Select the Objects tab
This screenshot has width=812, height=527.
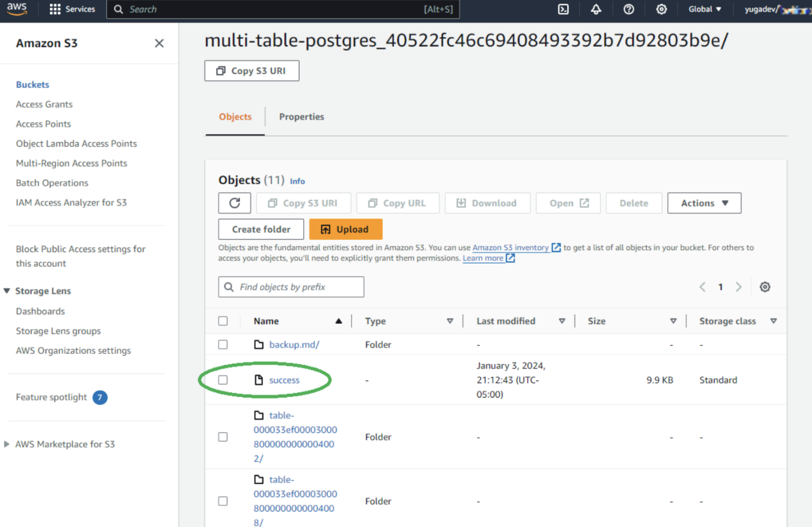click(235, 117)
